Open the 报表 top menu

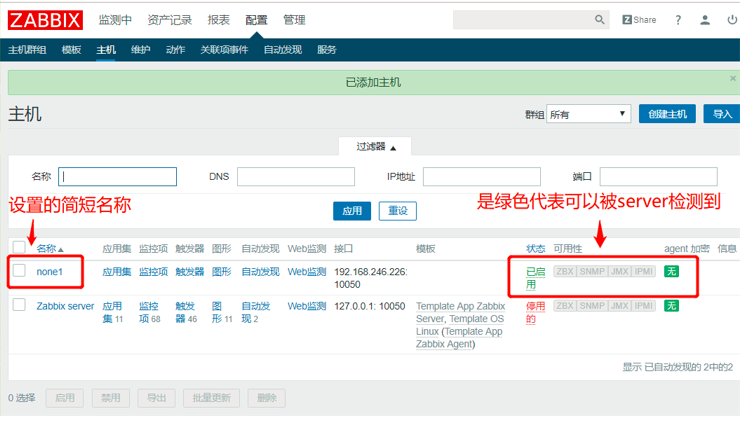coord(218,20)
